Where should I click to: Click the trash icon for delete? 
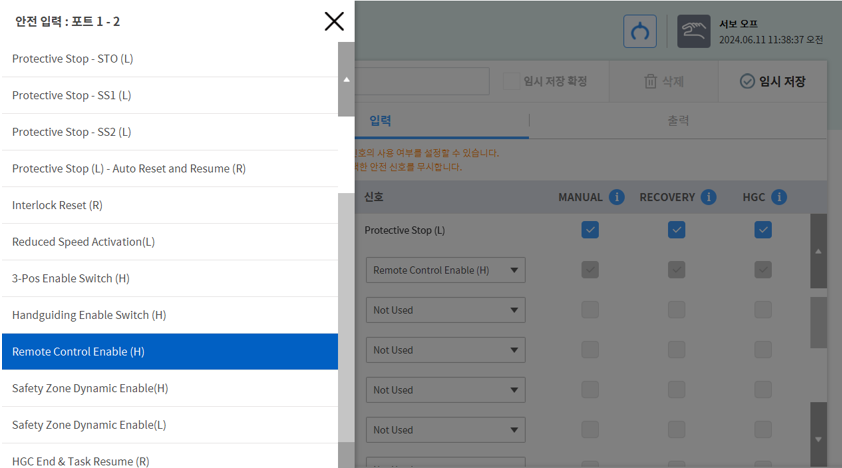(650, 82)
